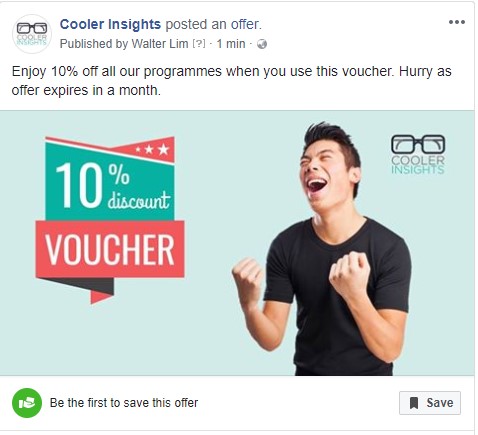This screenshot has height=435, width=478.
Task: Click the 'discount' script text on voucher
Action: (x=139, y=200)
